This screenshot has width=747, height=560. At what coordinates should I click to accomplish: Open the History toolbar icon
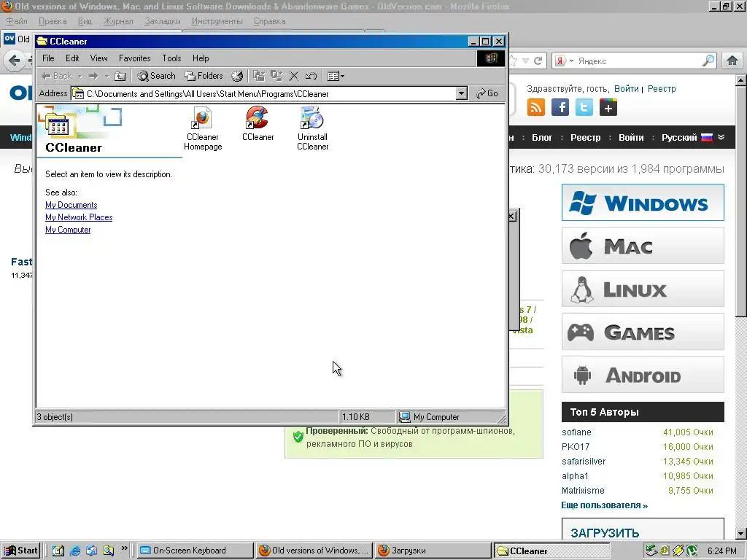pos(237,76)
